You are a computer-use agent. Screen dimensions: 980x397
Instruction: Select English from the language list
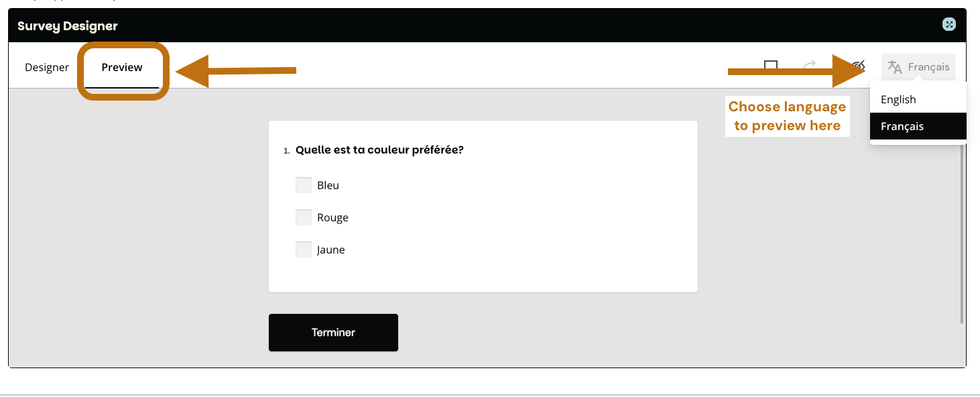click(x=898, y=99)
